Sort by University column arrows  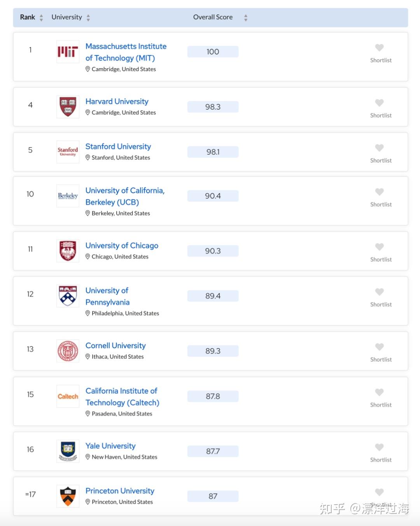click(x=88, y=18)
